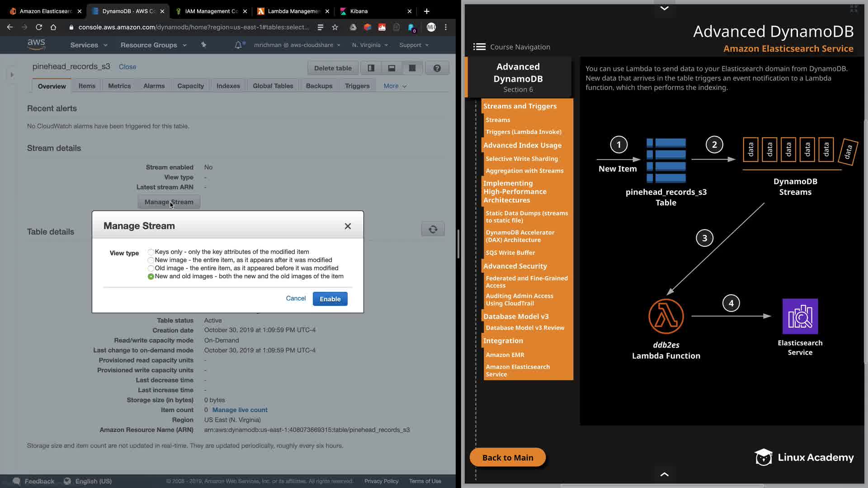This screenshot has height=488, width=868.
Task: Select the New image view type
Action: click(x=151, y=260)
